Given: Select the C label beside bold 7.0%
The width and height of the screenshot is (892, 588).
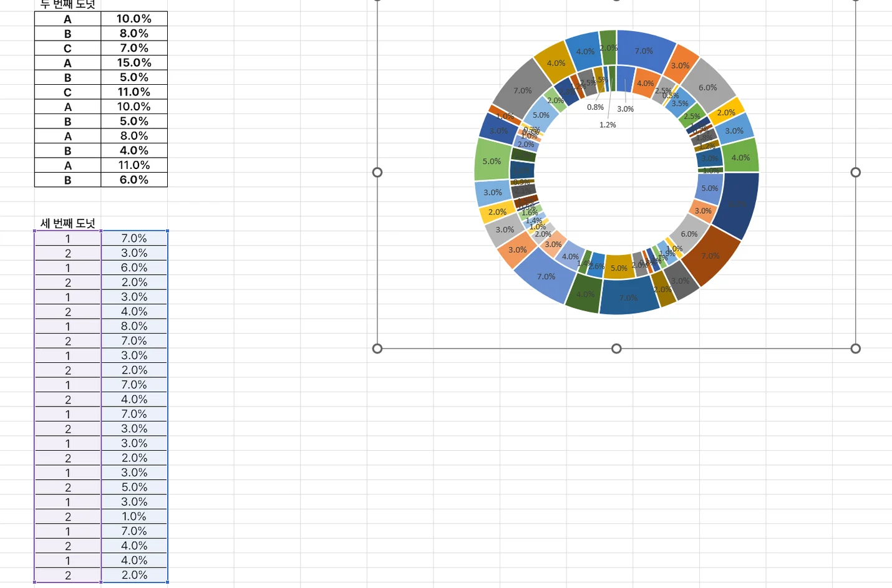Looking at the screenshot, I should tap(67, 48).
